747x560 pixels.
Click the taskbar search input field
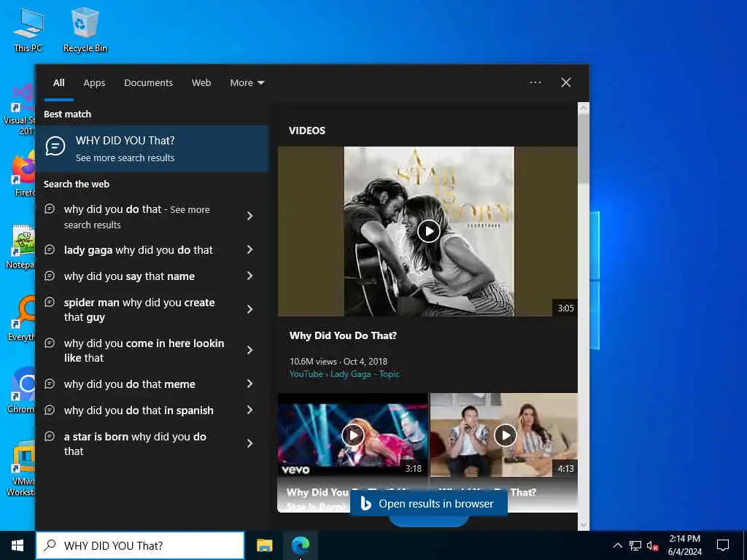[140, 545]
